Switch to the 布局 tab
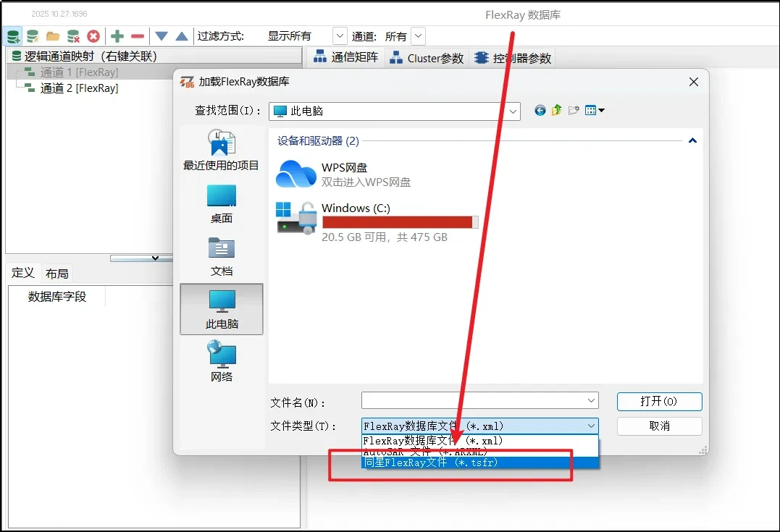The image size is (780, 532). [x=56, y=274]
